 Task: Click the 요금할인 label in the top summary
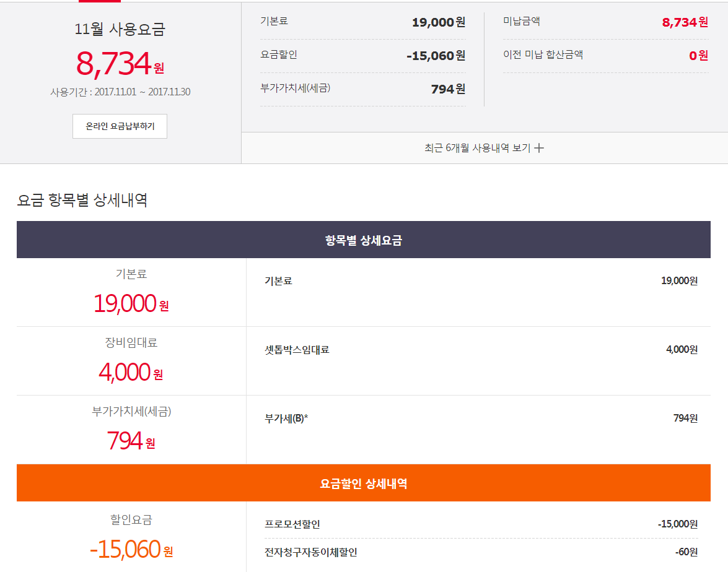[x=278, y=54]
